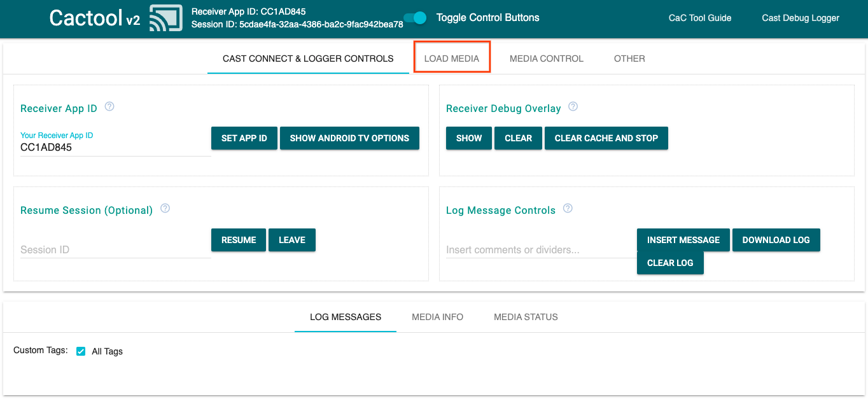Open help for Receiver Debug Overlay
The image size is (868, 399).
pyautogui.click(x=572, y=106)
